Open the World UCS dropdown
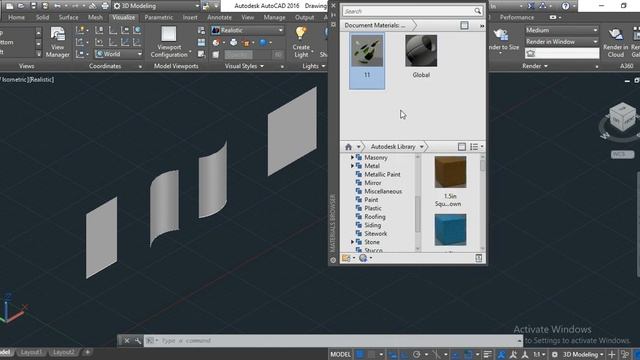 click(x=118, y=54)
